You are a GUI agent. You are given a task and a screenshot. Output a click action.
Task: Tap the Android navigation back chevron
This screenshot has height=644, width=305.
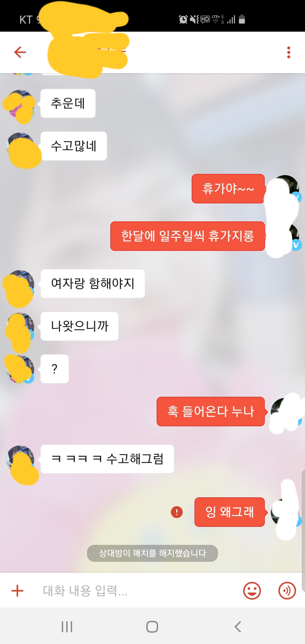(238, 627)
